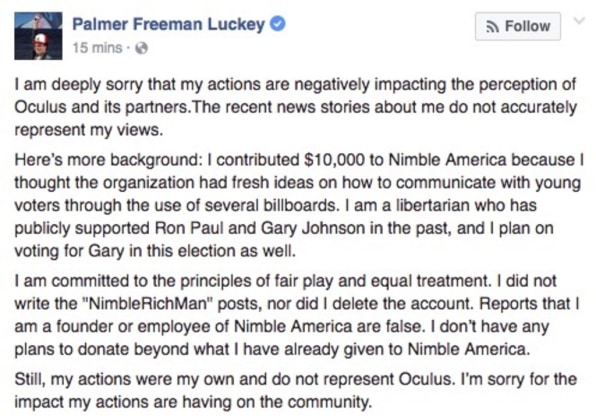Click 'Nimble America' after '$10,000 to'
The height and width of the screenshot is (416, 596).
448,160
